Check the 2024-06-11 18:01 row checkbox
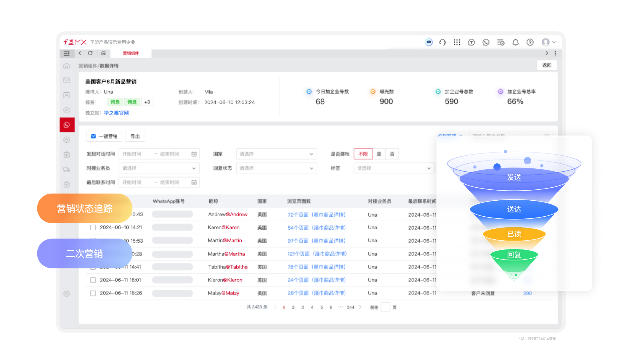The width and height of the screenshot is (629, 364). 93,280
